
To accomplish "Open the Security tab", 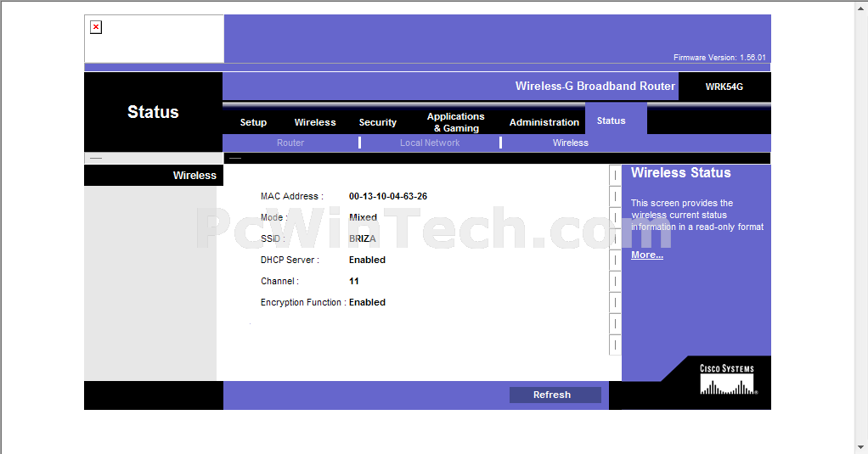I will click(378, 122).
